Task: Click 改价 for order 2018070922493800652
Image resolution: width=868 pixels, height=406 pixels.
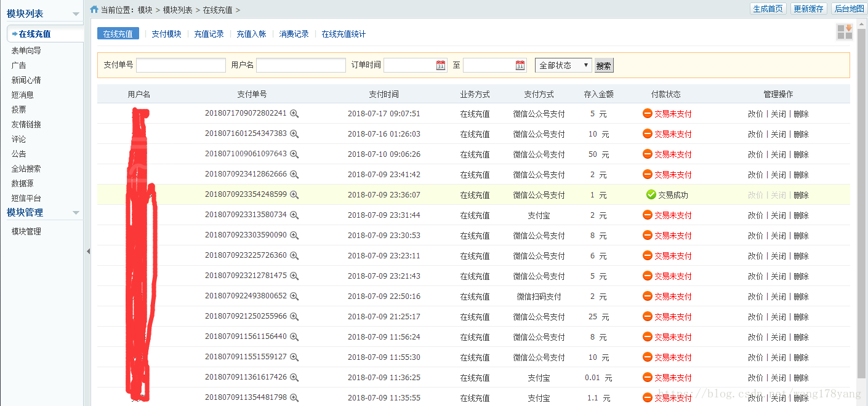Action: point(755,297)
